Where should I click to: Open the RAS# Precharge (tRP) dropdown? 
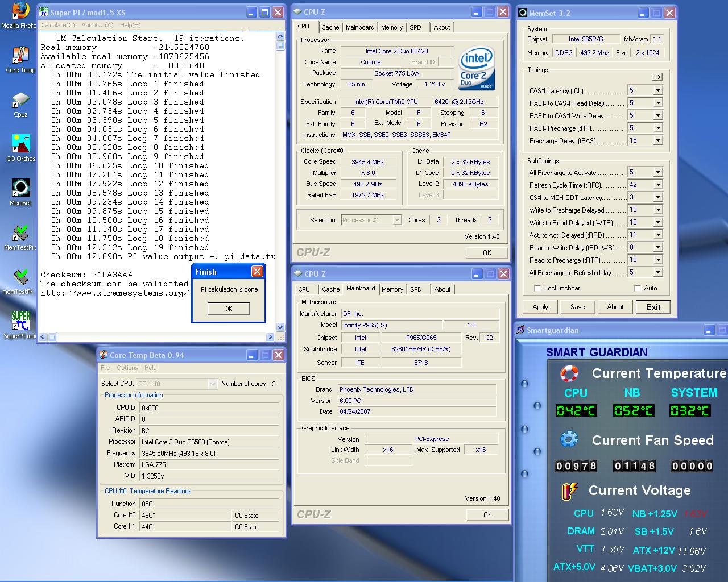pos(658,128)
